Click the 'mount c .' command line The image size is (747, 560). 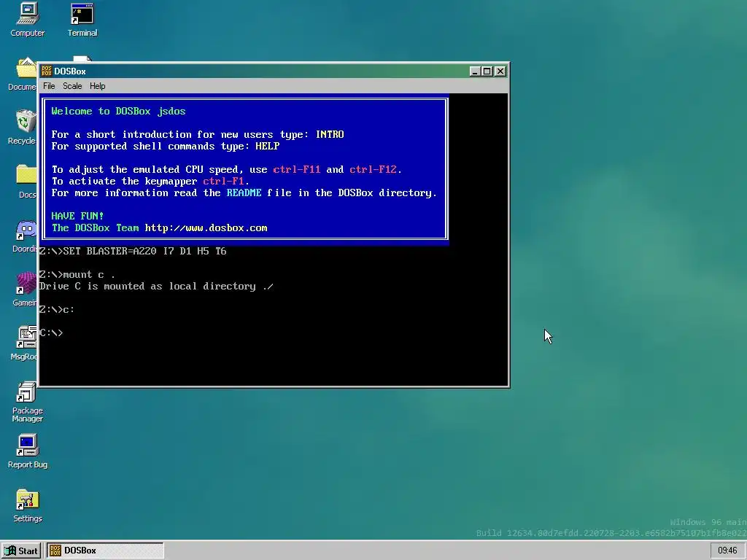(77, 275)
